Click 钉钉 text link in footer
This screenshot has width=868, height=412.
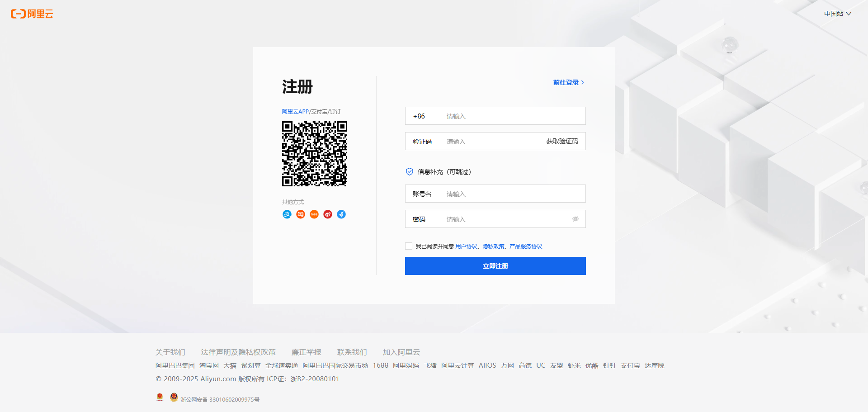click(x=609, y=365)
